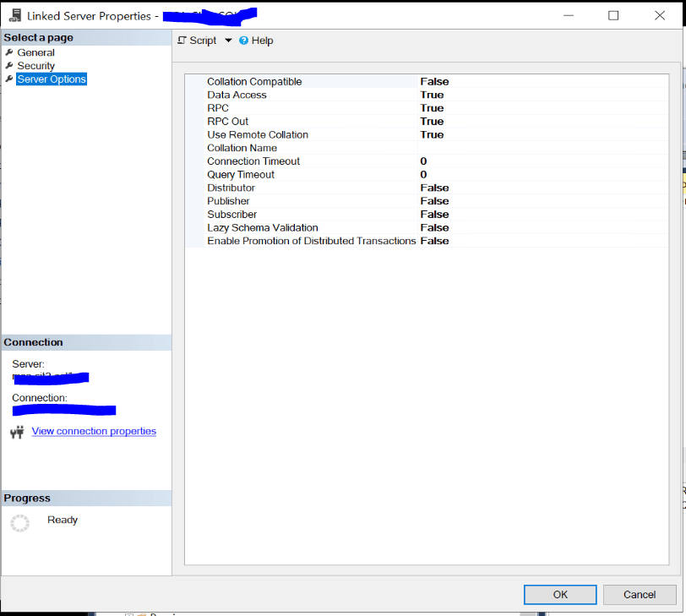The image size is (686, 616).
Task: Click the connection properties people icon
Action: (x=17, y=431)
